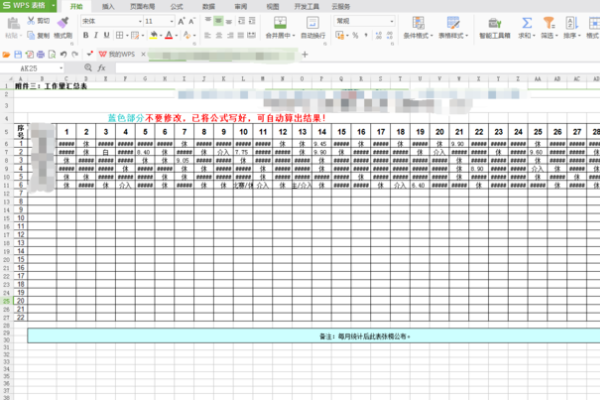Open Table Style icon
600x400 pixels.
point(453,23)
